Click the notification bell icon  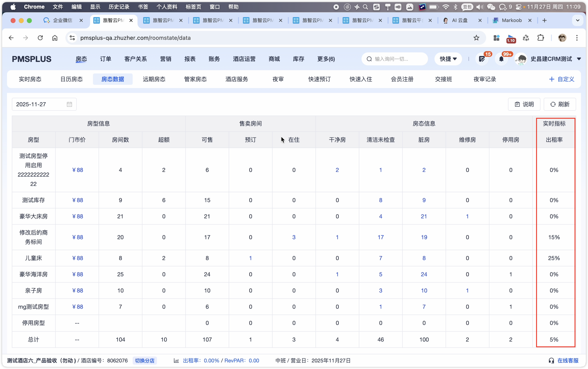pyautogui.click(x=501, y=59)
